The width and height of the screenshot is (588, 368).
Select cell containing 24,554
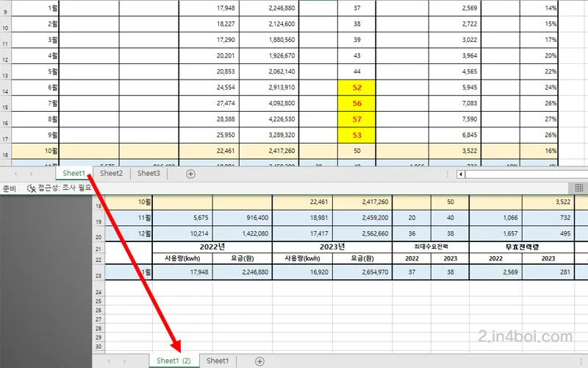(209, 88)
